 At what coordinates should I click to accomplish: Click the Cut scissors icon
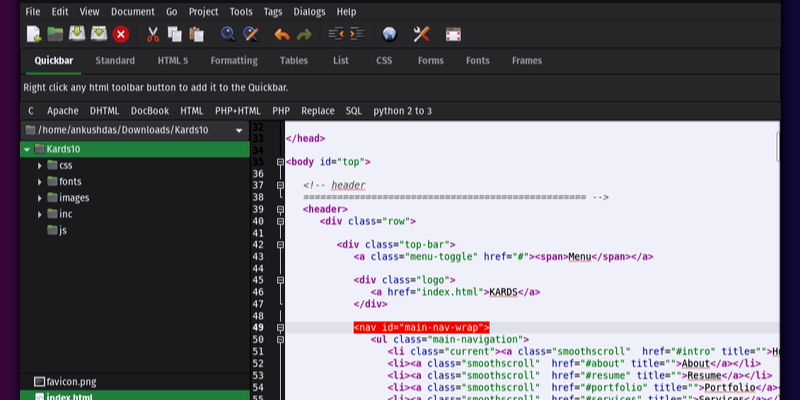click(153, 34)
